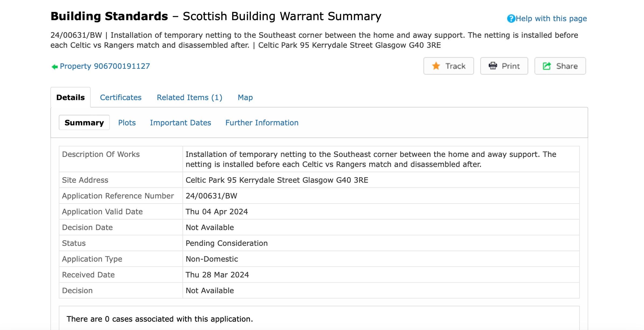Viewport: 644px width, 330px height.
Task: Select the Details tab
Action: pos(70,97)
